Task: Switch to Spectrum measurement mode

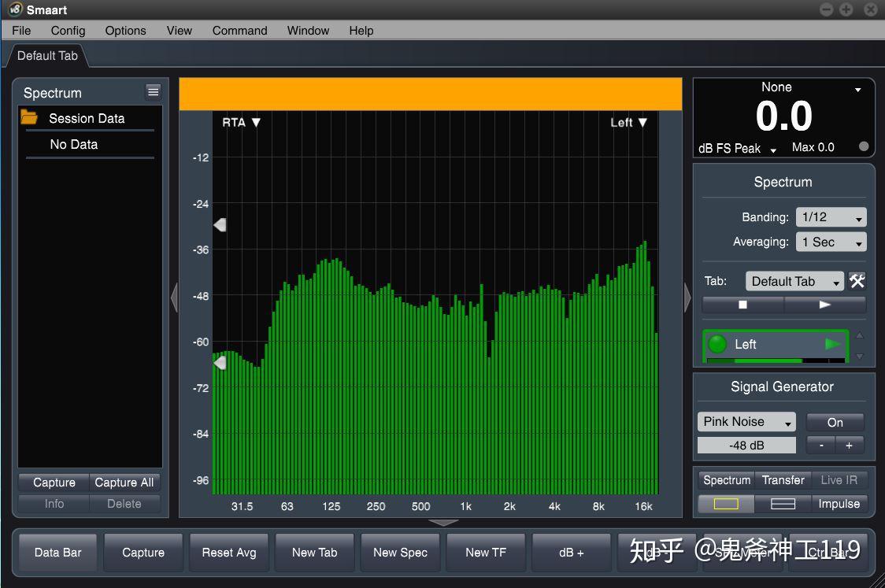Action: click(727, 480)
